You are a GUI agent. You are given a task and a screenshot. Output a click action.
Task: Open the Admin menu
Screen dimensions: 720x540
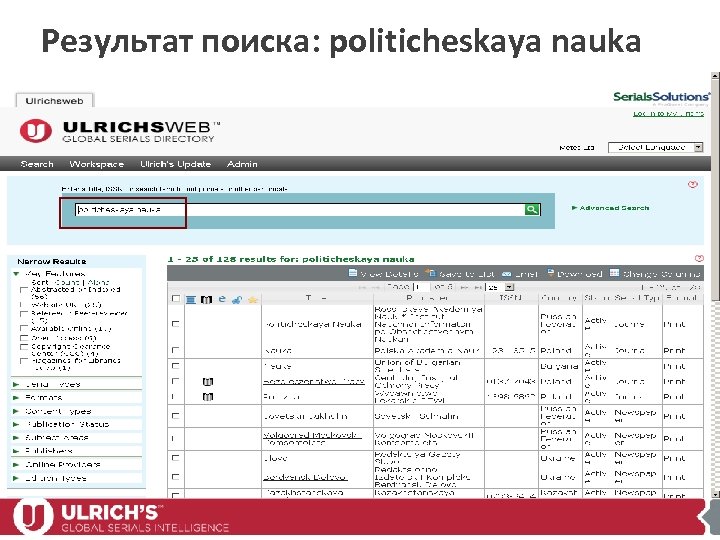click(242, 164)
